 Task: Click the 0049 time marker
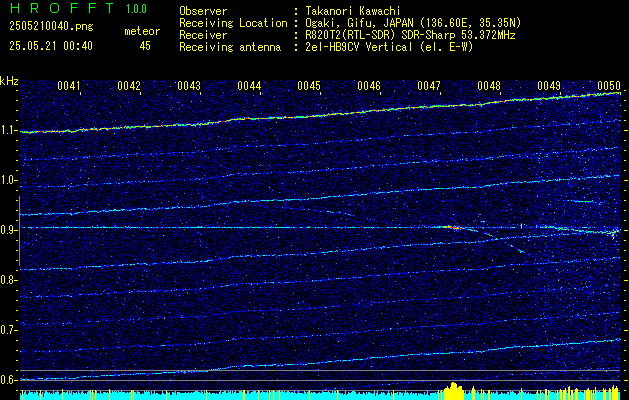[x=549, y=86]
